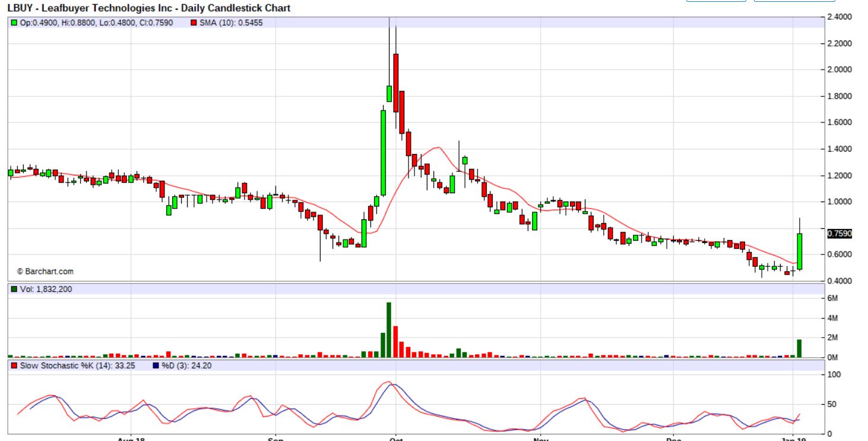The image size is (868, 441).
Task: Click the highlighted 0.7590 current price tag
Action: pyautogui.click(x=840, y=234)
